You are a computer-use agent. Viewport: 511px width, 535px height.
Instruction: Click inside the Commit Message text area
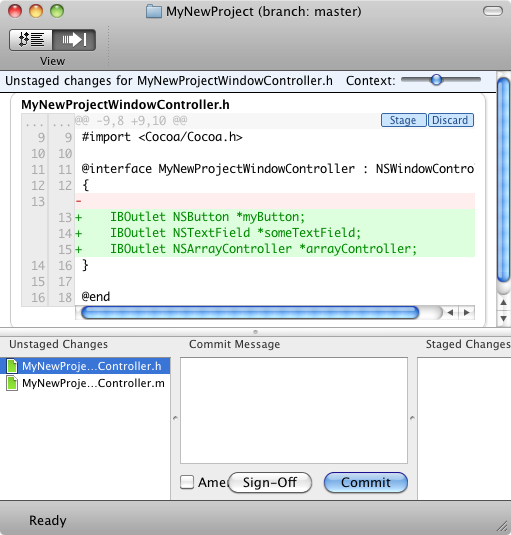(x=294, y=410)
